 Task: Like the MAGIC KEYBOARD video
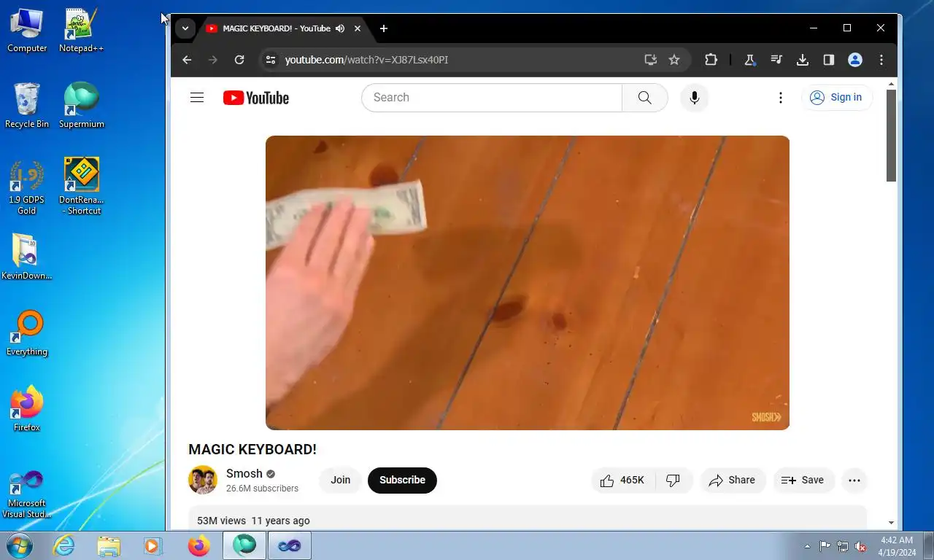point(623,481)
